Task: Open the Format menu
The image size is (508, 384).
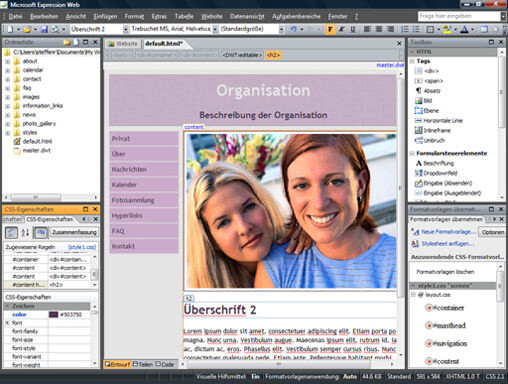Action: [134, 16]
